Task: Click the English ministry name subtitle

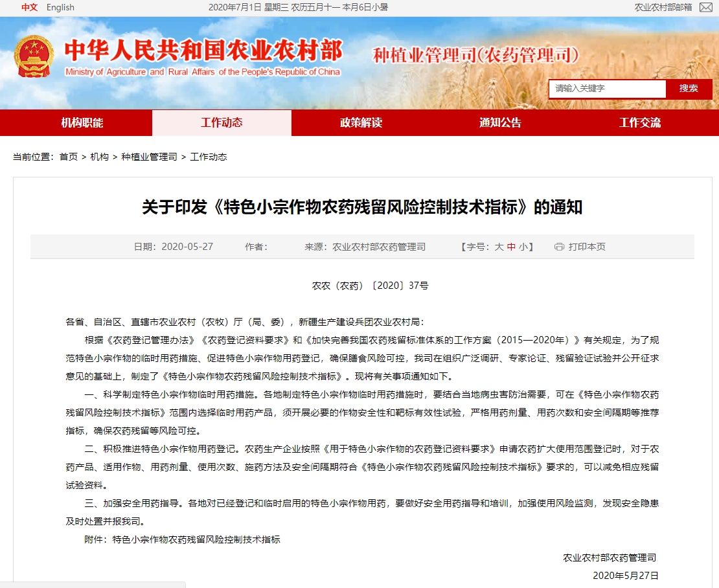Action: click(203, 72)
